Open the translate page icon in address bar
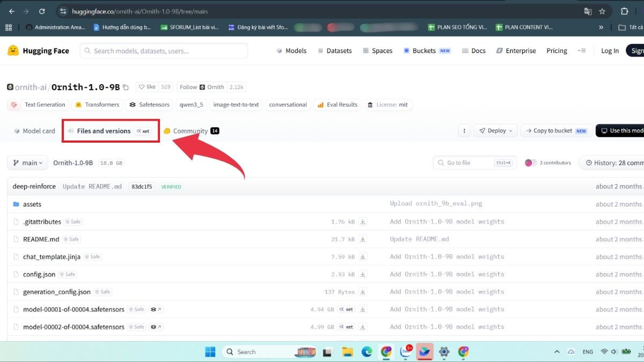The image size is (644, 362). [x=588, y=11]
